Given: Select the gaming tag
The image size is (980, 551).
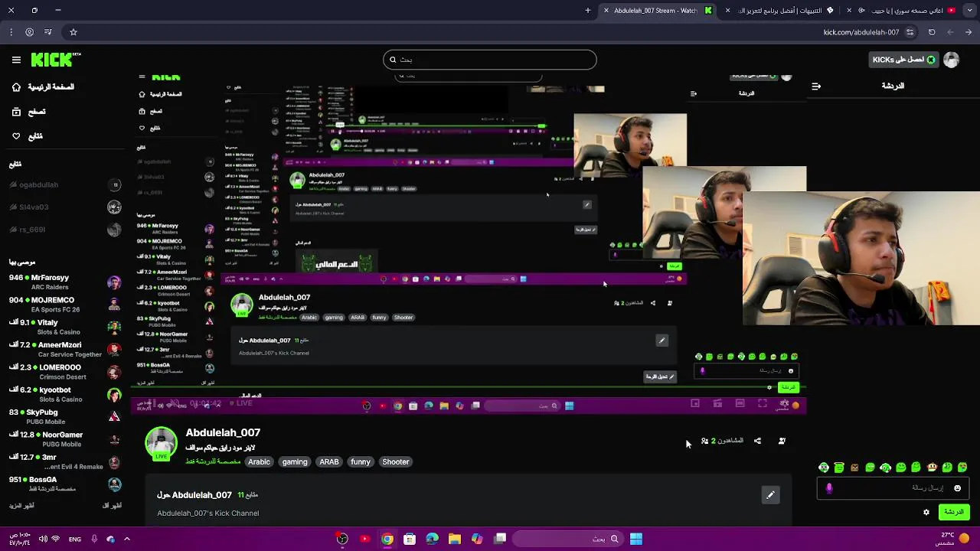Looking at the screenshot, I should pyautogui.click(x=295, y=462).
